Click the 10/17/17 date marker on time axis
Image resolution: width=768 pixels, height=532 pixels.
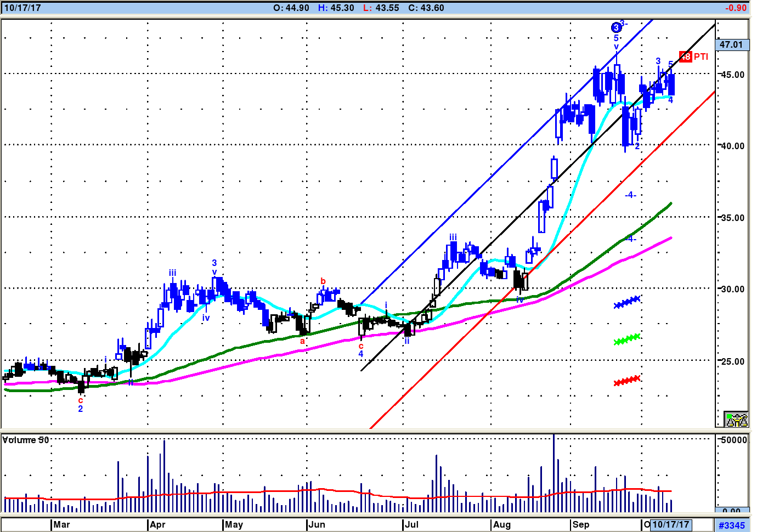point(670,525)
